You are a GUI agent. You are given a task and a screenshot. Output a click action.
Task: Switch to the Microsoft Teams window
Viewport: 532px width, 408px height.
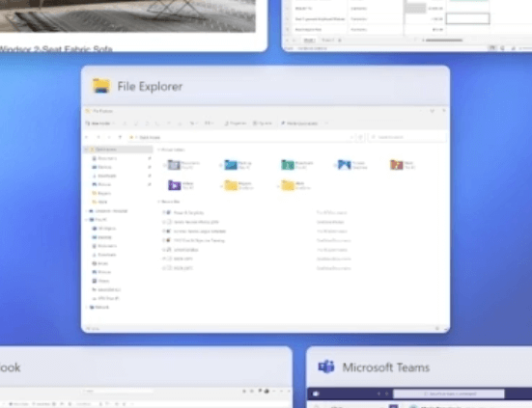419,377
